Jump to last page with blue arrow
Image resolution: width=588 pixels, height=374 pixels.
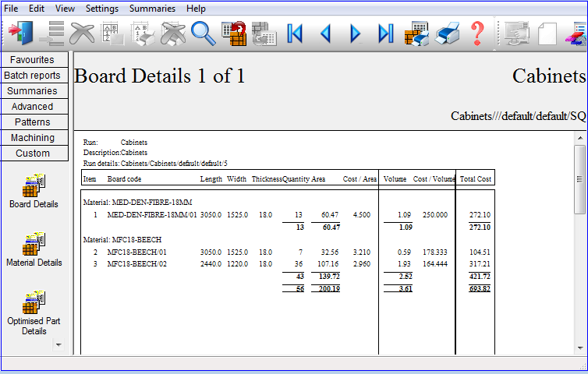point(386,34)
